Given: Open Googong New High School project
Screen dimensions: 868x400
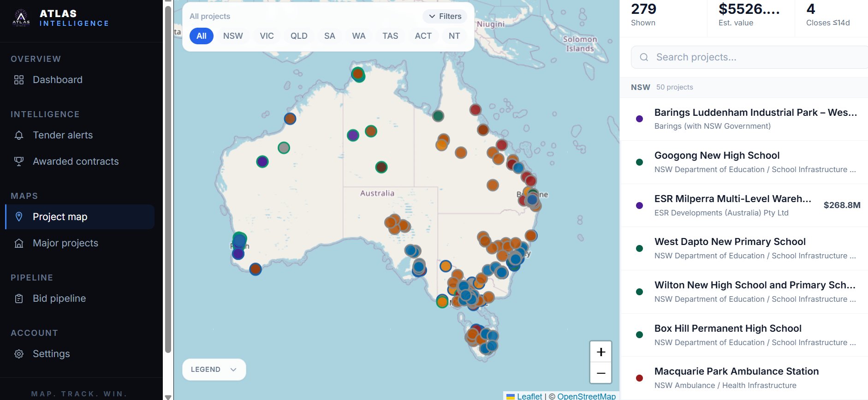Looking at the screenshot, I should [744, 162].
